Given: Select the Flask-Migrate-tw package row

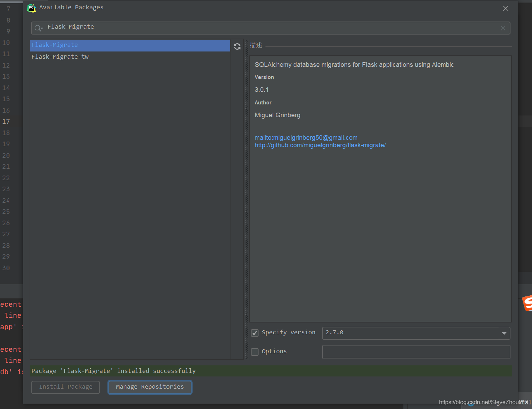Looking at the screenshot, I should (130, 57).
